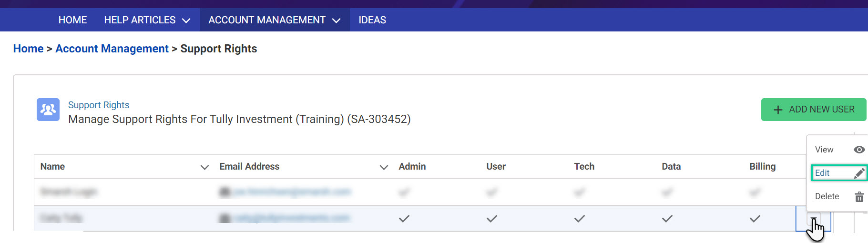The height and width of the screenshot is (243, 868).
Task: Click the Support Rights people icon
Action: click(x=48, y=110)
